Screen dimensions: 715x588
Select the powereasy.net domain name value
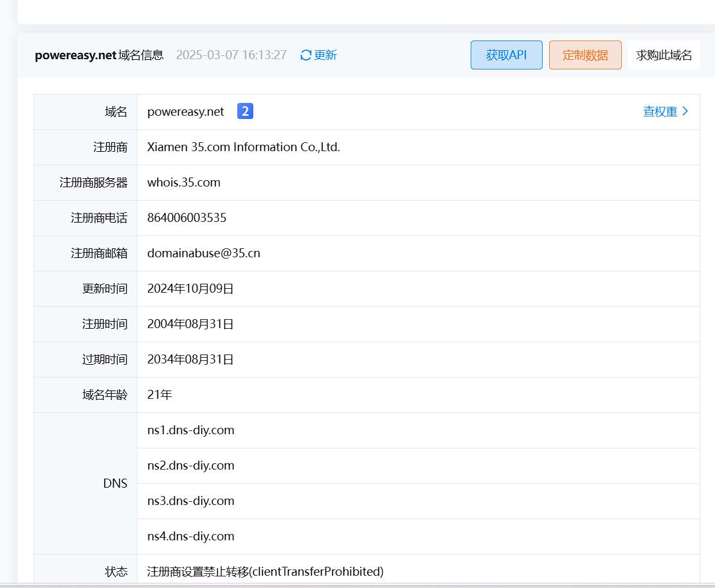pyautogui.click(x=186, y=112)
